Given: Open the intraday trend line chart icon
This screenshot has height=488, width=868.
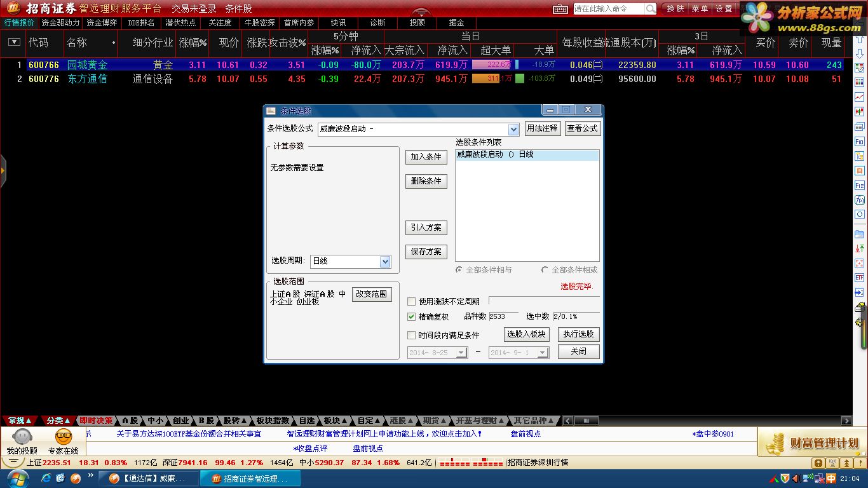Looking at the screenshot, I should [x=860, y=97].
